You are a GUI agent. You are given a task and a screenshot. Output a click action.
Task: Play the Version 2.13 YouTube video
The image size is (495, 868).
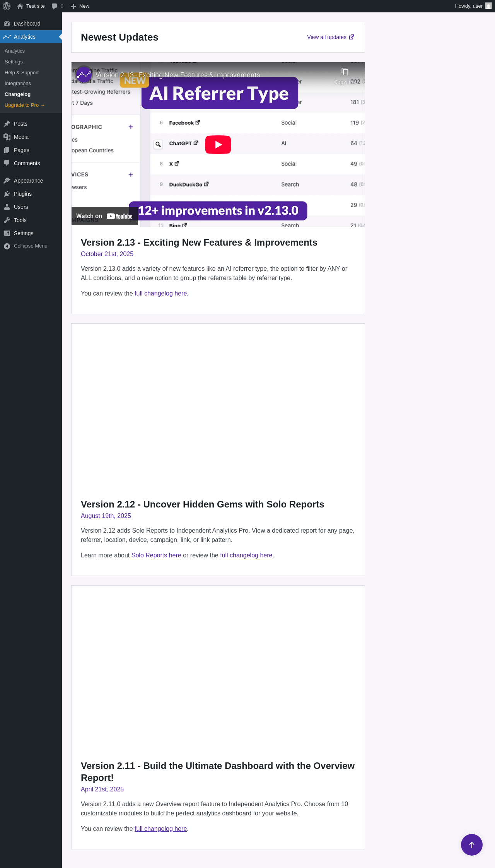(x=218, y=145)
